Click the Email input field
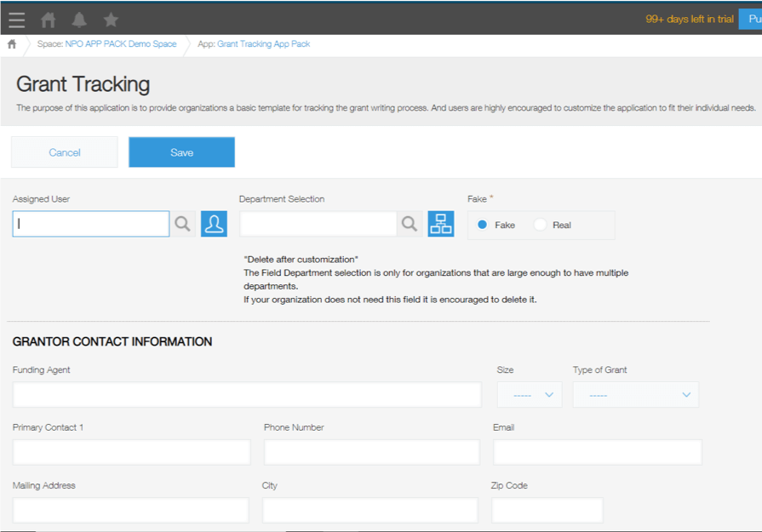762x532 pixels. [x=598, y=452]
